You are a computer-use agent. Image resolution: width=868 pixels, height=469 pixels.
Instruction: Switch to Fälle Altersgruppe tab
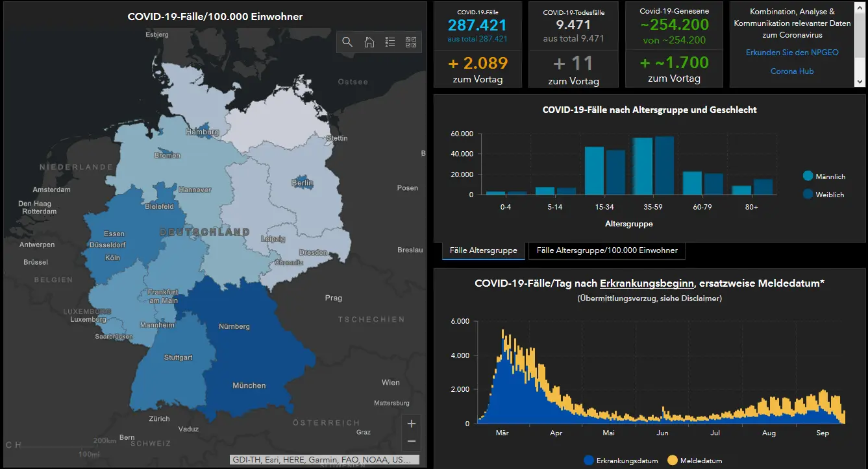[484, 250]
